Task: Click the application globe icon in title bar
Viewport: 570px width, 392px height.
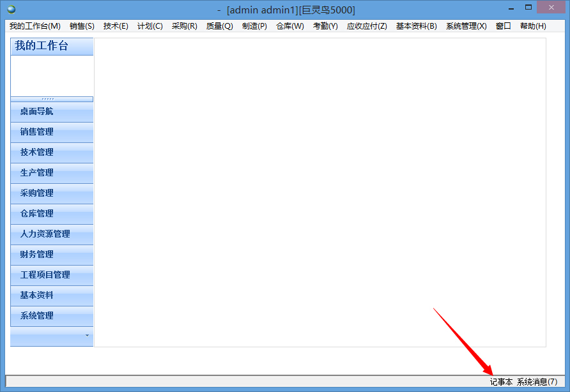Action: tap(11, 9)
